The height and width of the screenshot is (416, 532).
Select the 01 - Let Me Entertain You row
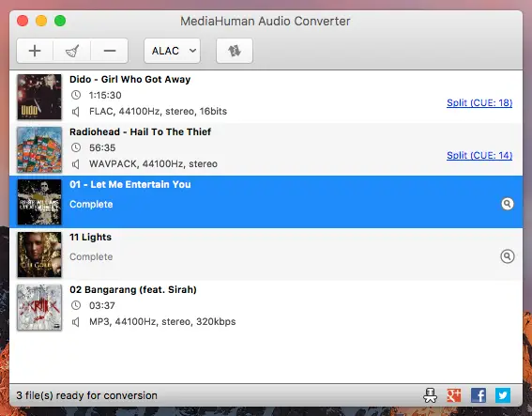point(266,202)
